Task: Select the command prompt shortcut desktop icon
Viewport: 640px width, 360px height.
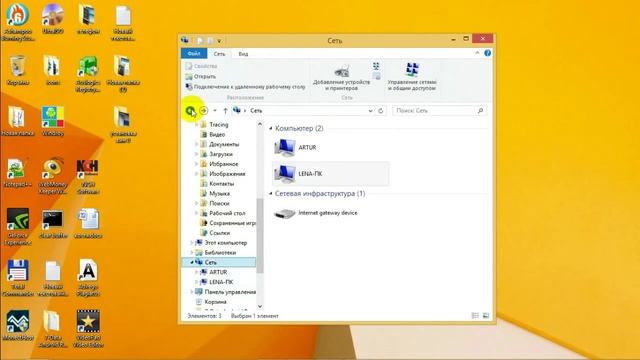Action: click(53, 224)
